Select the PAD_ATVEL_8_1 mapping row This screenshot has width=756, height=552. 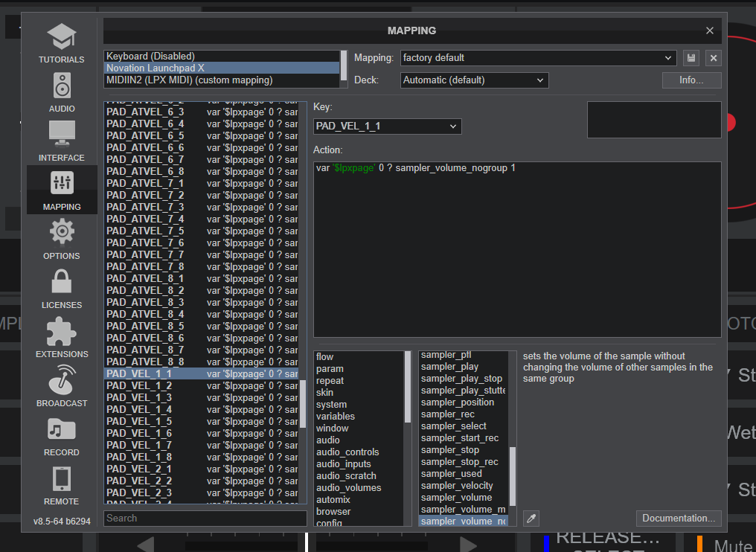pyautogui.click(x=202, y=279)
